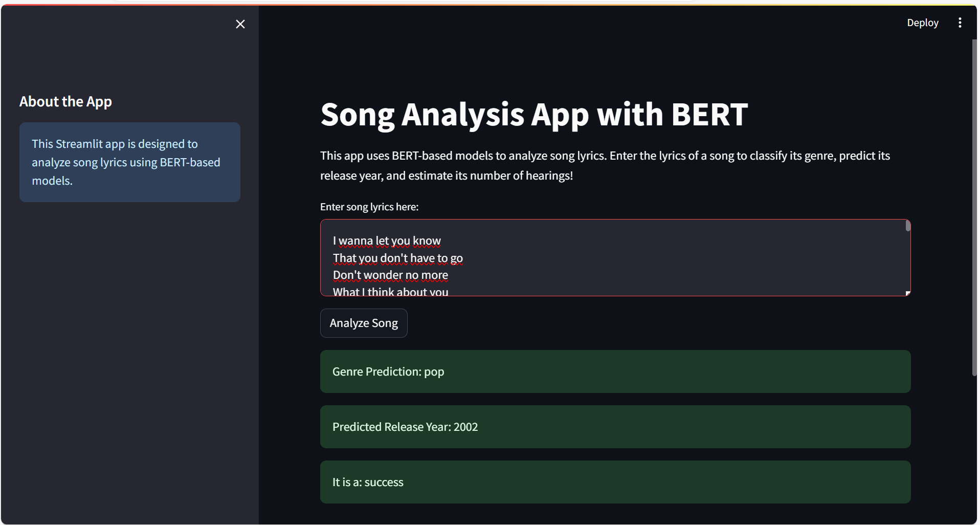Click the lyric line 'That you don't have to go'
This screenshot has width=980, height=525.
[398, 258]
